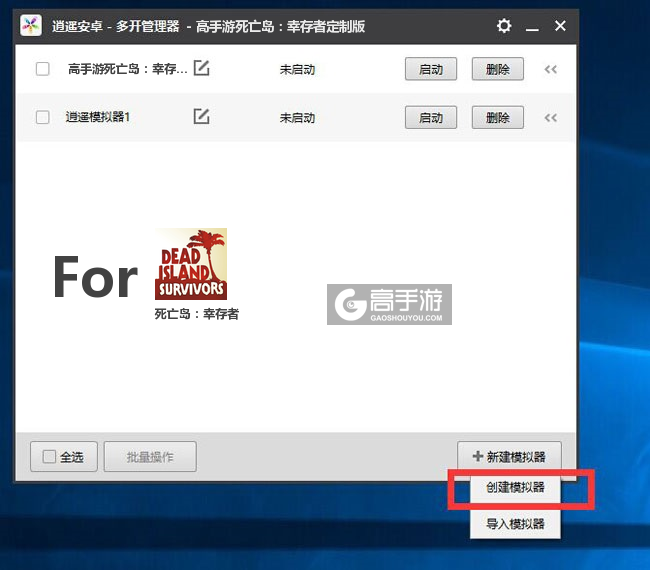Open the settings gear in title bar
650x570 pixels.
[504, 26]
